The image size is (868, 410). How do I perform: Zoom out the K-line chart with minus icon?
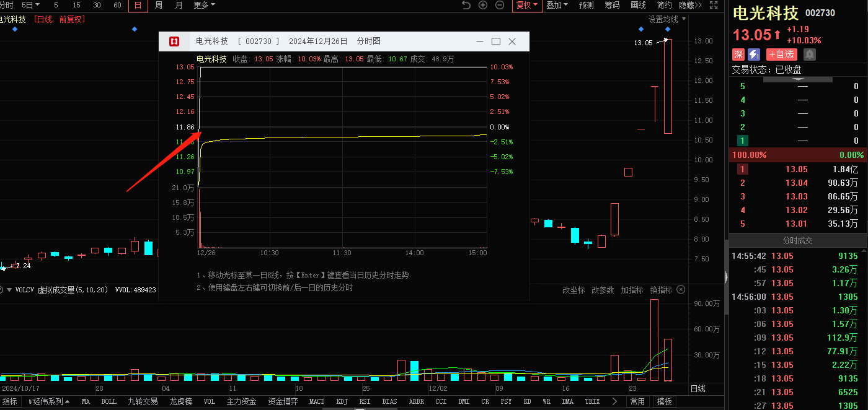click(x=500, y=6)
